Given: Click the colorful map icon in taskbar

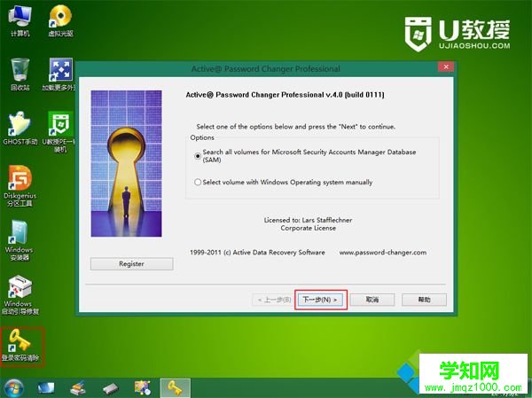Looking at the screenshot, I should click(x=143, y=388).
